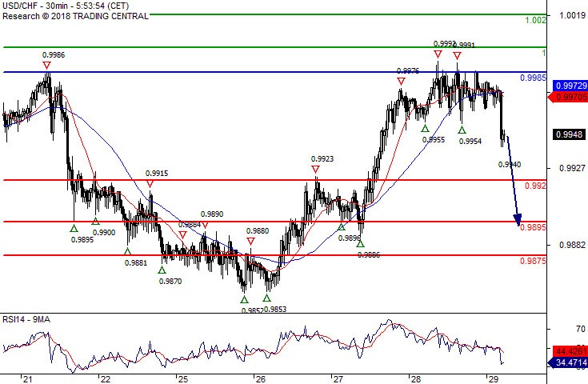Select the blue 0.9985 pivot level label

pyautogui.click(x=534, y=78)
